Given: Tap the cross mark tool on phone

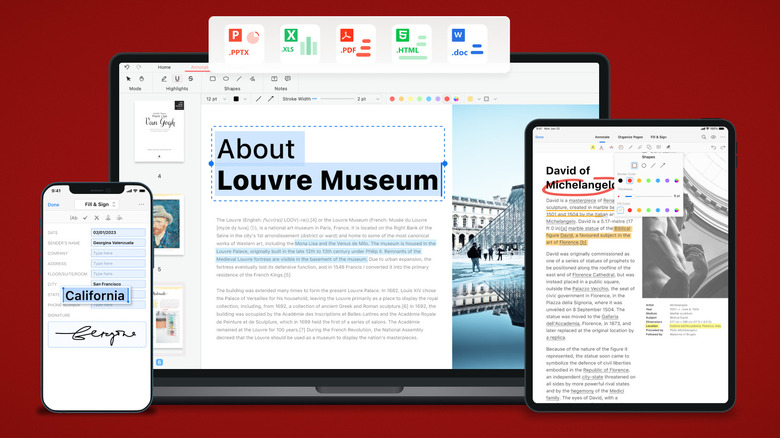Looking at the screenshot, I should [97, 218].
